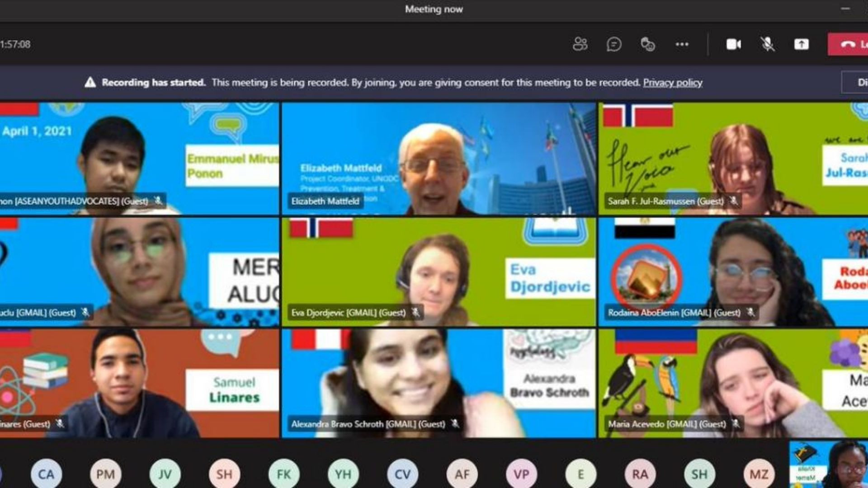Click the MZ participant avatar

tap(759, 474)
